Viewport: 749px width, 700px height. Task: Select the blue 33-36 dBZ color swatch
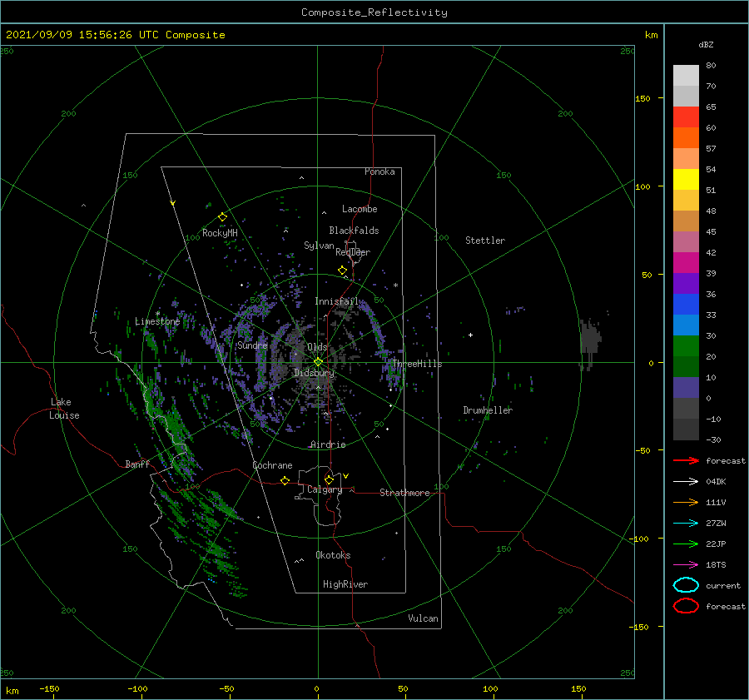[x=686, y=305]
